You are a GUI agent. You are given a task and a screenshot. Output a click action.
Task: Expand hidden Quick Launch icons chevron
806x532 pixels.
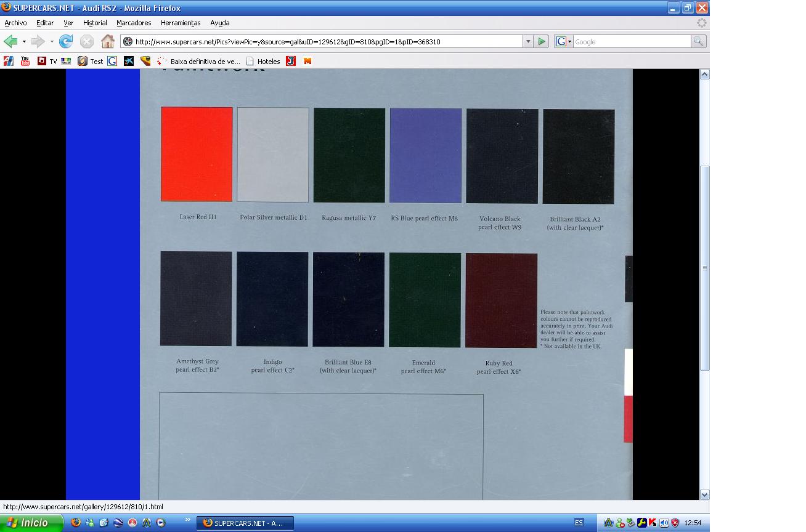[188, 521]
